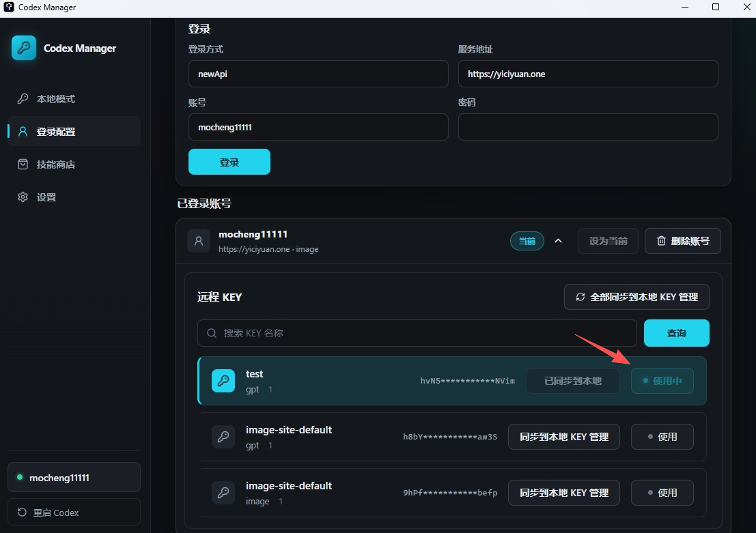Click the mocheng11111 account status in sidebar
The width and height of the screenshot is (756, 533).
(x=74, y=478)
